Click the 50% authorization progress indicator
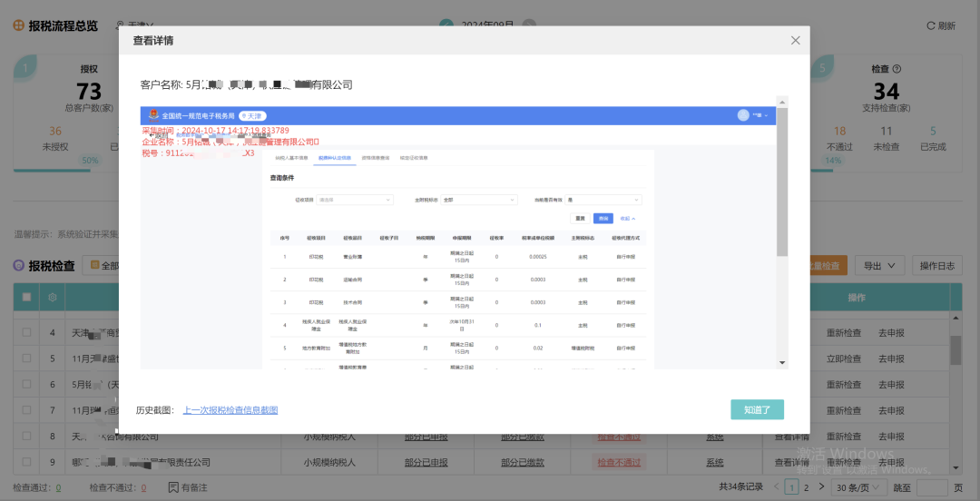This screenshot has width=980, height=501. tap(90, 160)
